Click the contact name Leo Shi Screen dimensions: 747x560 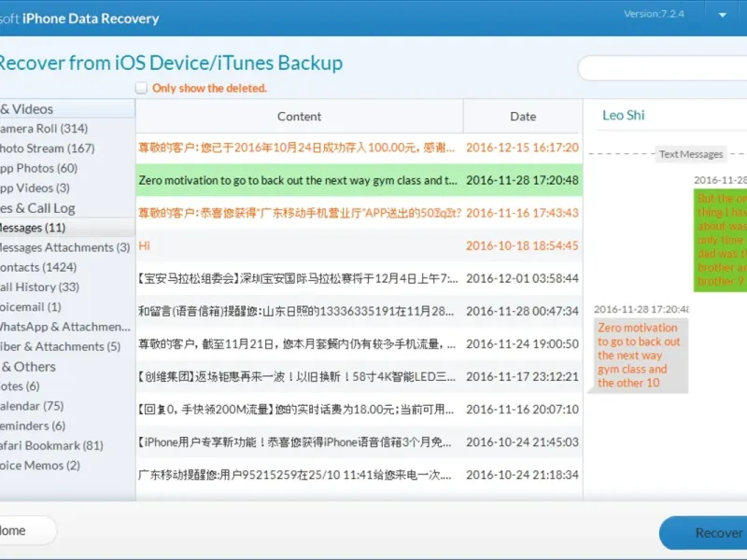[x=623, y=115]
